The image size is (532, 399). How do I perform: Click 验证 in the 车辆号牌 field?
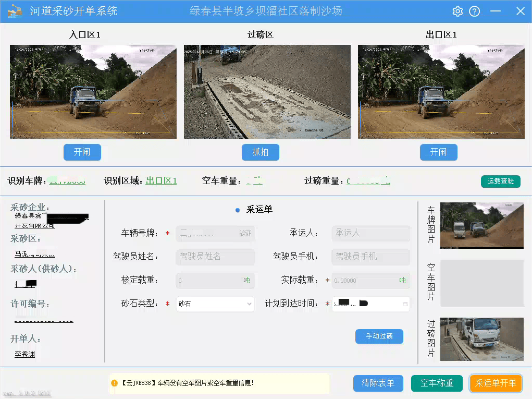click(245, 234)
